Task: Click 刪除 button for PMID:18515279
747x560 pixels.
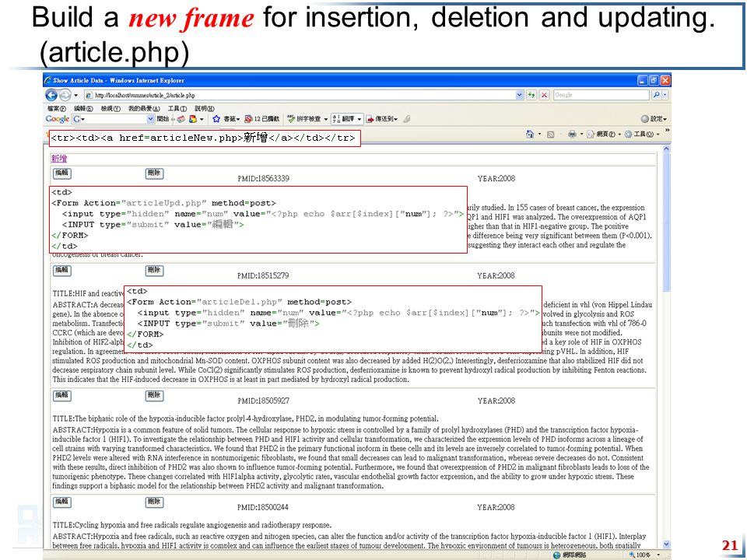Action: point(154,271)
